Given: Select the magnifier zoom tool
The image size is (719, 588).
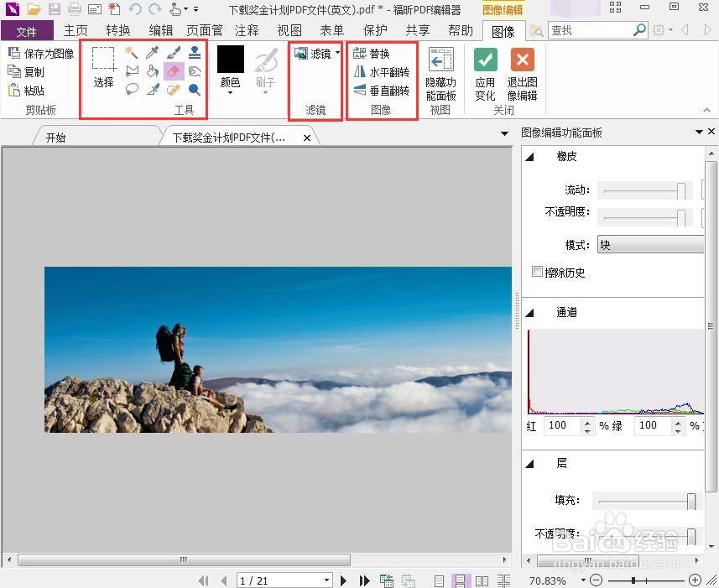Looking at the screenshot, I should coord(194,89).
